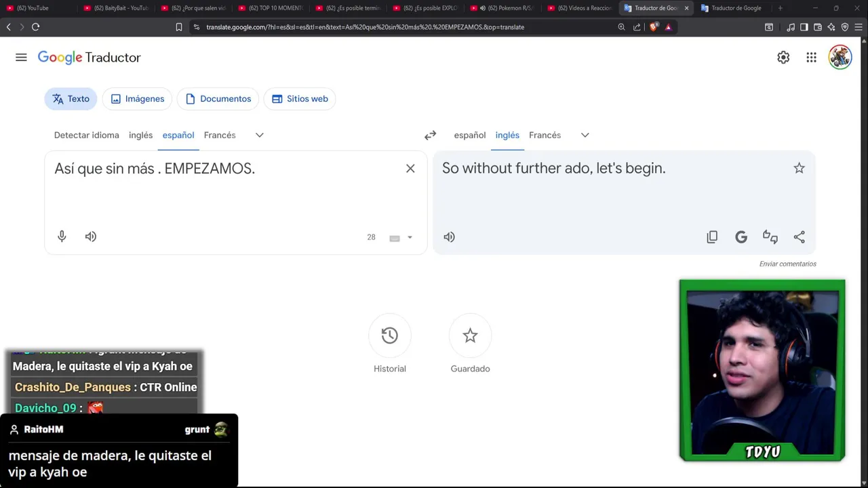The image size is (868, 488).
Task: Reload the current page
Action: [35, 27]
